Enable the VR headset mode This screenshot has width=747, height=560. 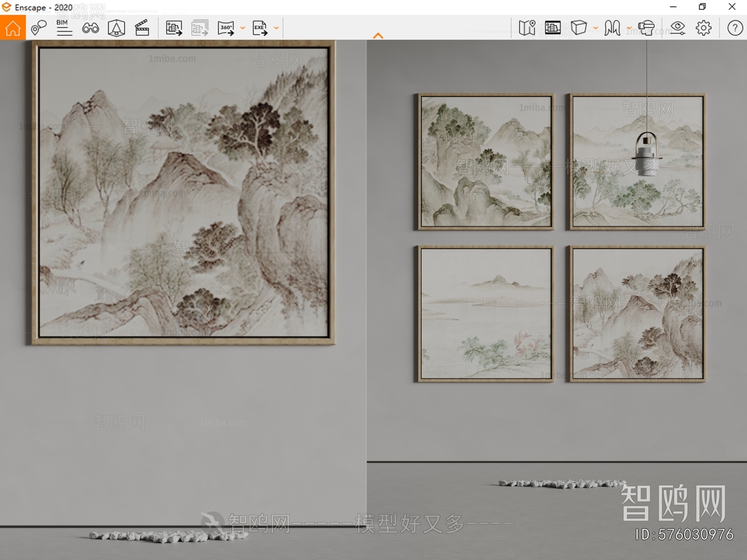(x=647, y=28)
